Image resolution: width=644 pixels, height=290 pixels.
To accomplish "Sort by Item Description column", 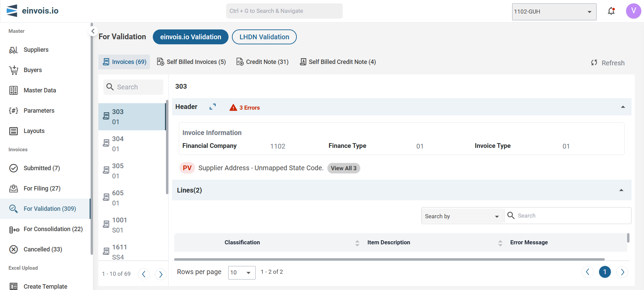I will (500, 243).
